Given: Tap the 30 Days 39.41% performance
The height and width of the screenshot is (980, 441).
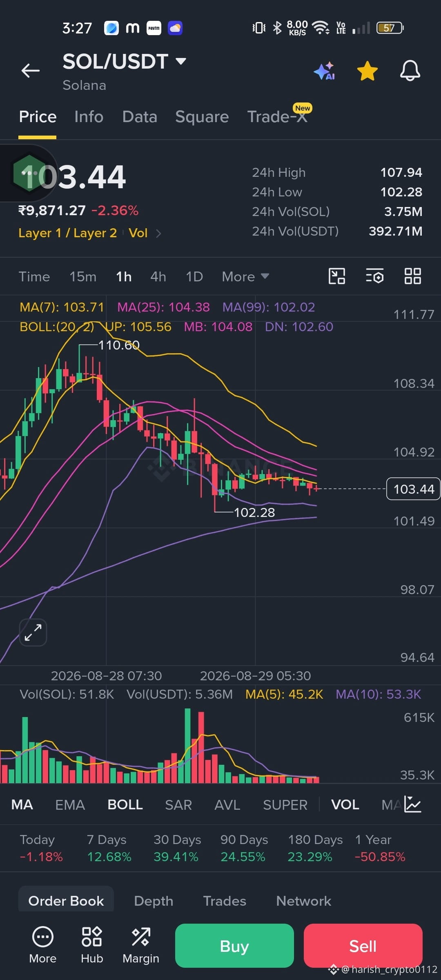Looking at the screenshot, I should click(x=177, y=848).
